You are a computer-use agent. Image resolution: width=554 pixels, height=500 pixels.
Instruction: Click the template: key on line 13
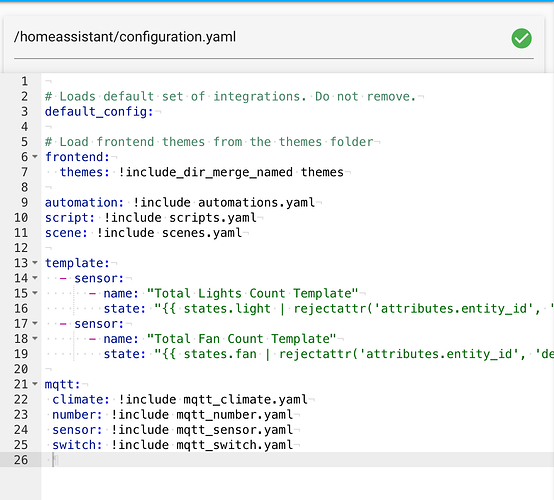pyautogui.click(x=77, y=263)
